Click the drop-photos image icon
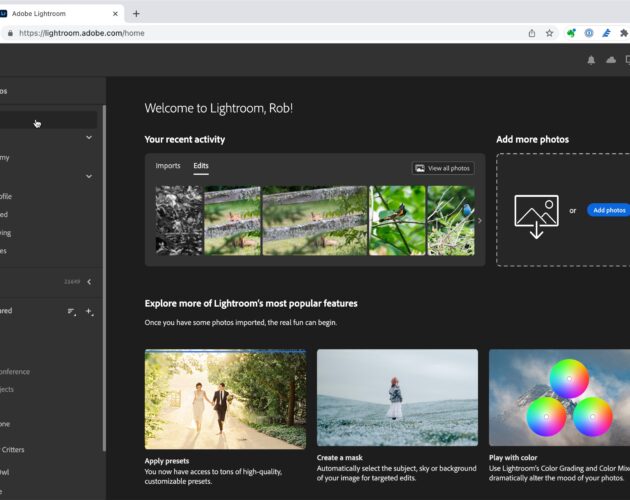 click(536, 216)
